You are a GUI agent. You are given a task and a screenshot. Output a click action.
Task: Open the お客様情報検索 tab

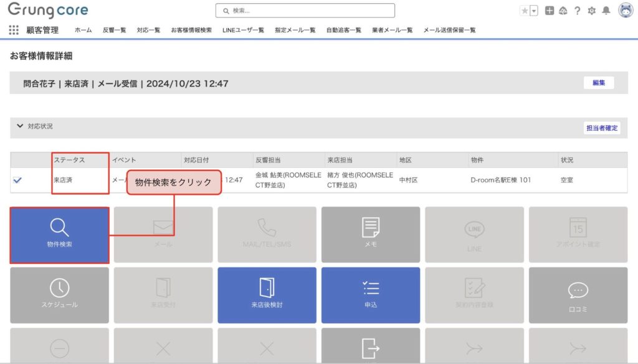[x=191, y=30]
